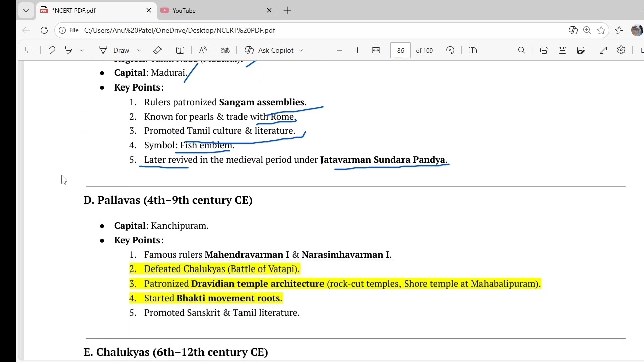Click text Promoted Sanskrit & Tamil literature
This screenshot has height=362, width=644.
tap(222, 313)
